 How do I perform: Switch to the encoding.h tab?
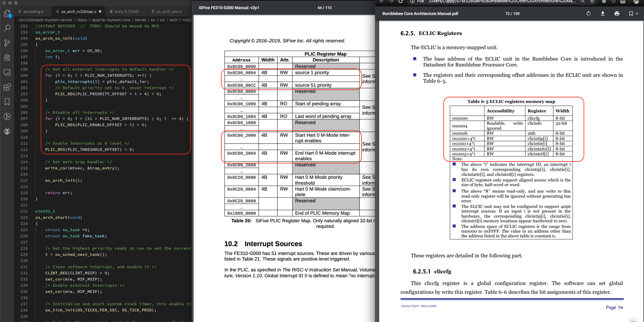click(33, 12)
